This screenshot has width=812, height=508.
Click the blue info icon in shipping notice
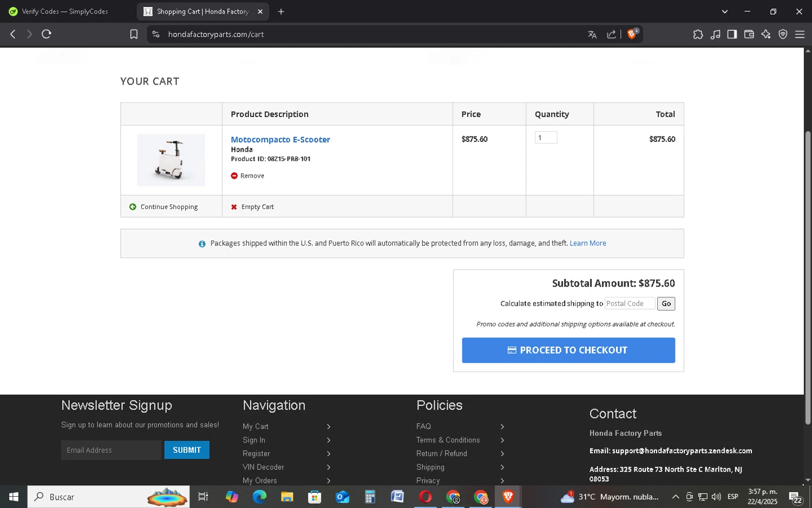202,244
